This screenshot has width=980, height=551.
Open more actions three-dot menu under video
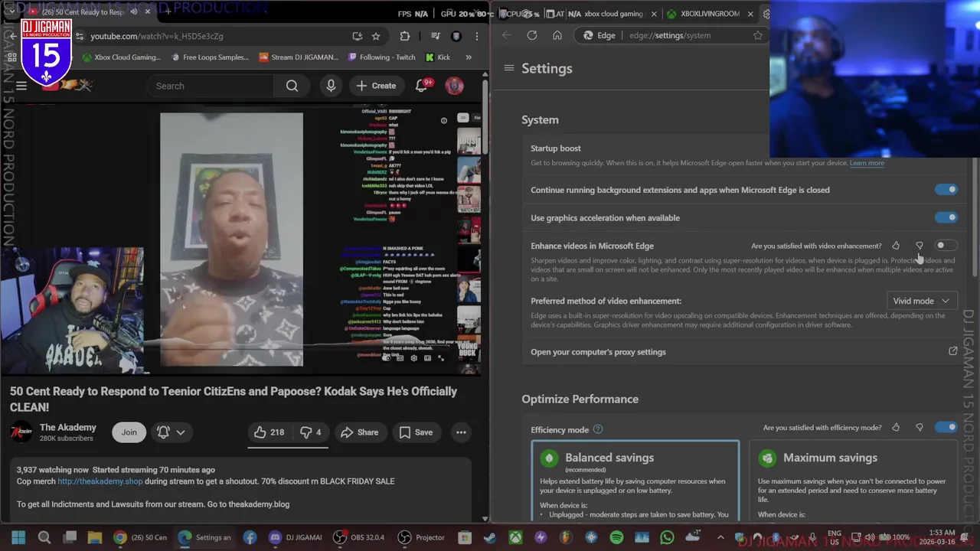coord(461,432)
